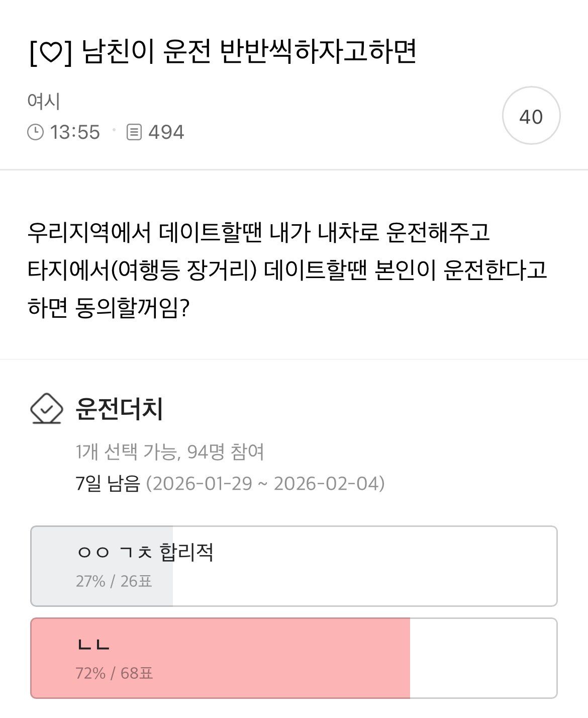Click the heart icon in the post title
This screenshot has height=718, width=588.
click(49, 52)
